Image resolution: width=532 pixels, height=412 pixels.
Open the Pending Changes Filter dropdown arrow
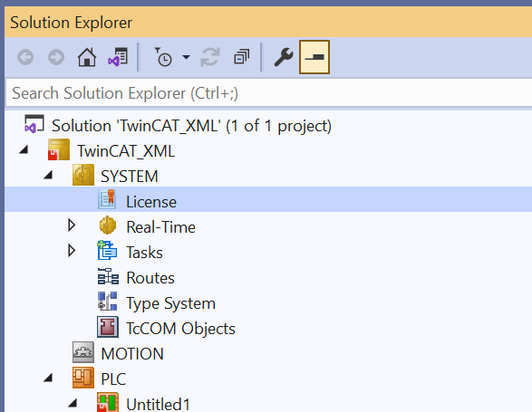click(x=187, y=57)
